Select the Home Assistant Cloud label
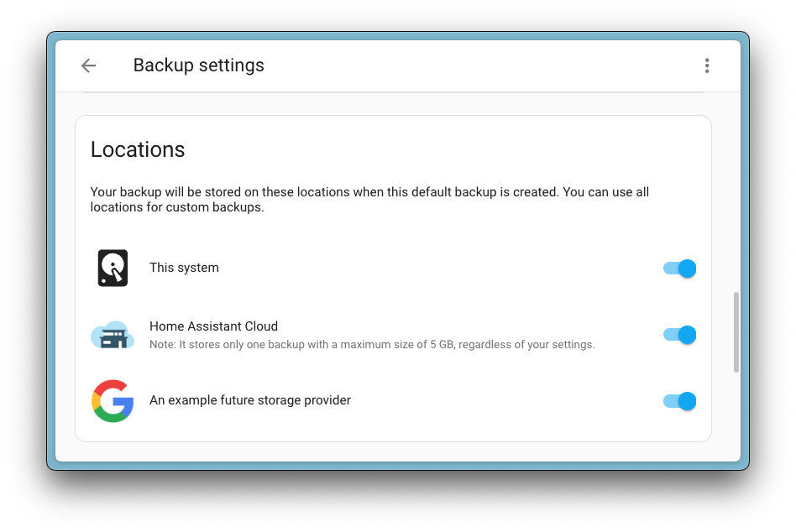796x532 pixels. point(213,326)
